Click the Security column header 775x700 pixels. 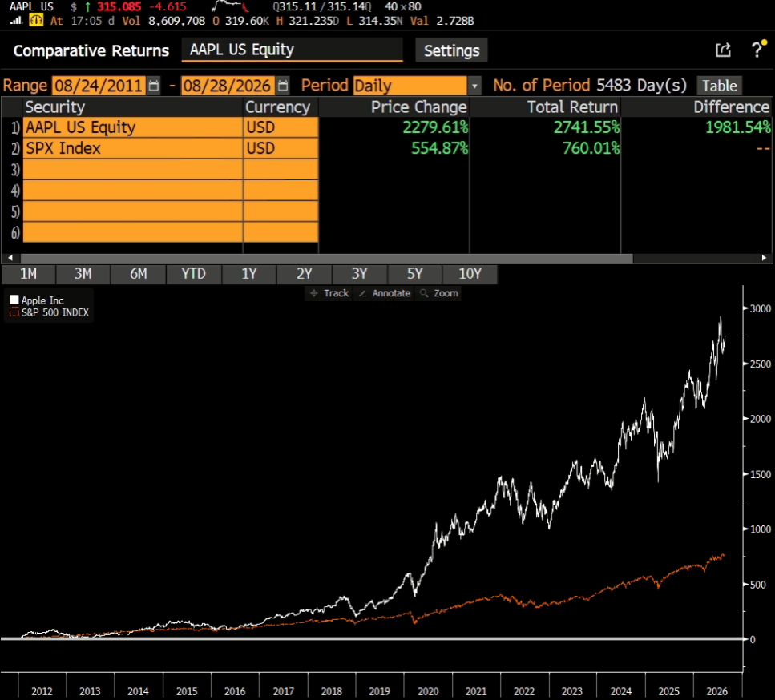click(x=132, y=107)
